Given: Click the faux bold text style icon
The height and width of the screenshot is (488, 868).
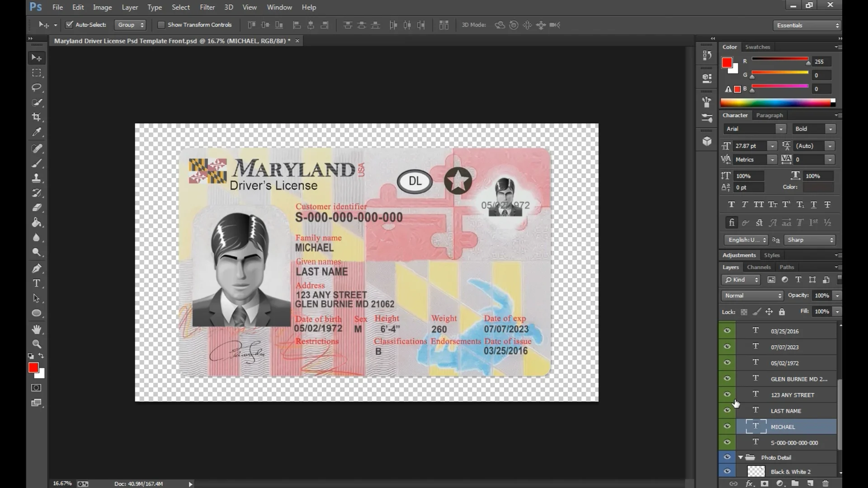Looking at the screenshot, I should [x=731, y=204].
